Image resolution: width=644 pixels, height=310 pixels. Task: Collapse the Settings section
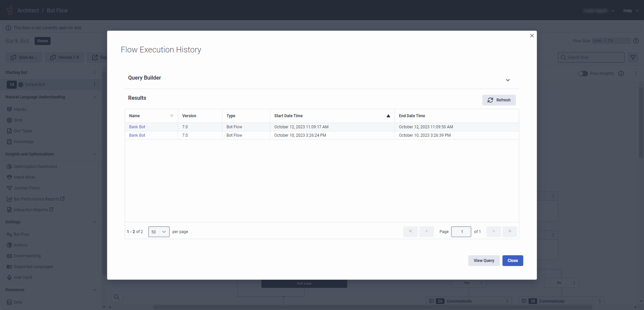point(94,222)
